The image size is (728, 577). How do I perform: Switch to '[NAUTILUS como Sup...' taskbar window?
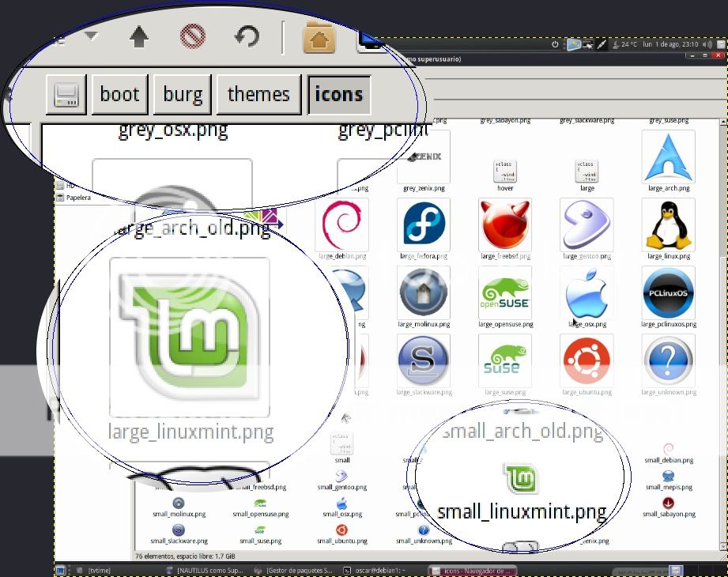pos(206,571)
